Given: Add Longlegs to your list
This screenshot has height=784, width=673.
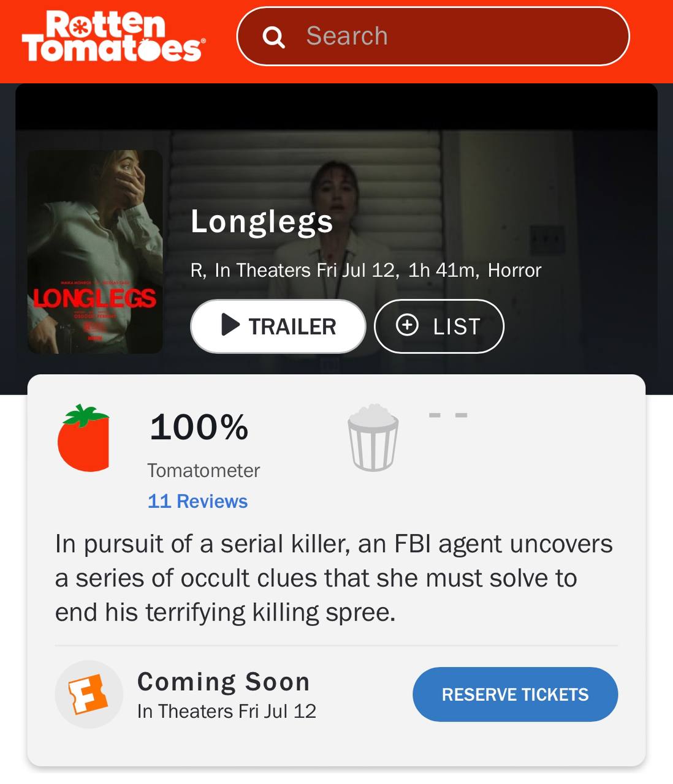Looking at the screenshot, I should 439,326.
